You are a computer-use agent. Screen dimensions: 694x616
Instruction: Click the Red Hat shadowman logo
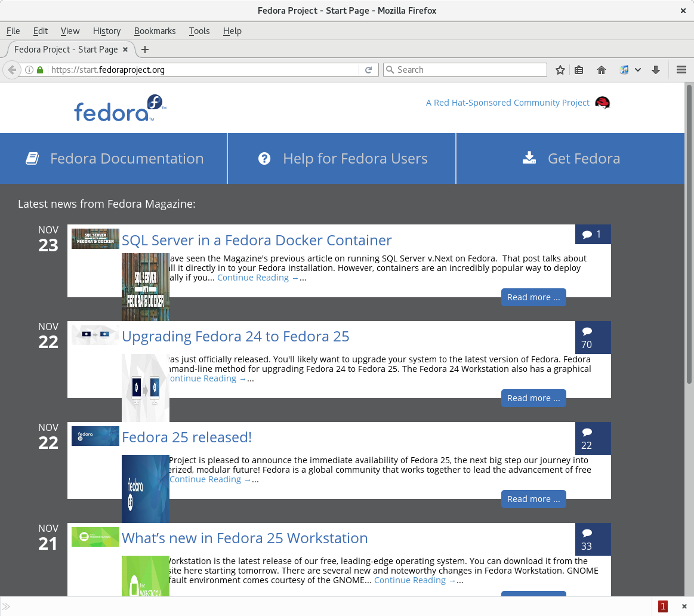click(x=602, y=103)
